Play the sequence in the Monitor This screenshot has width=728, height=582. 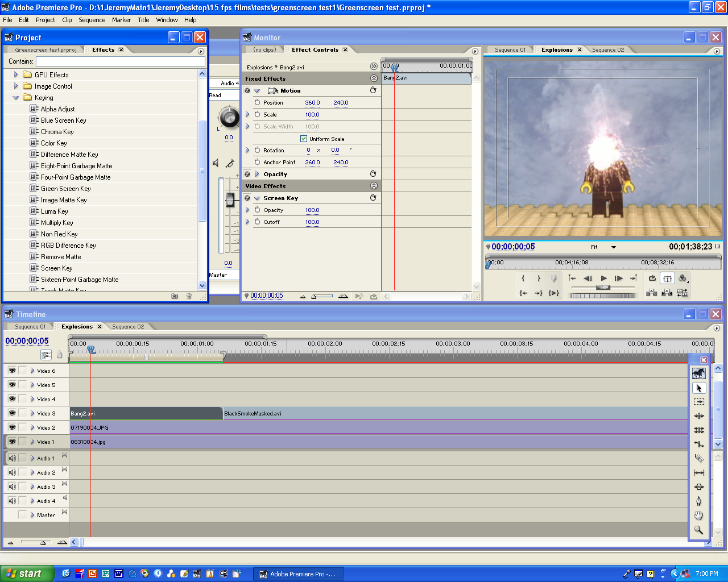coord(603,278)
